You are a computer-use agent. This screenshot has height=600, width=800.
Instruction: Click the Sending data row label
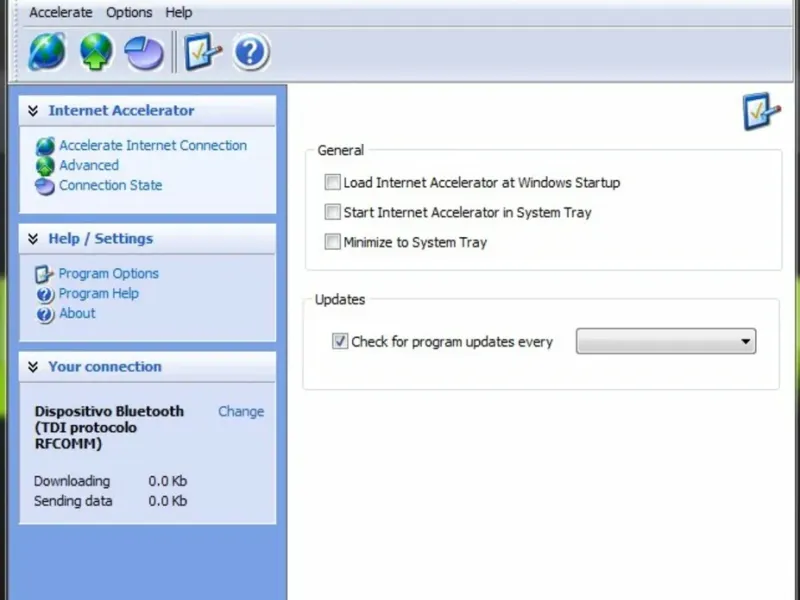coord(73,501)
